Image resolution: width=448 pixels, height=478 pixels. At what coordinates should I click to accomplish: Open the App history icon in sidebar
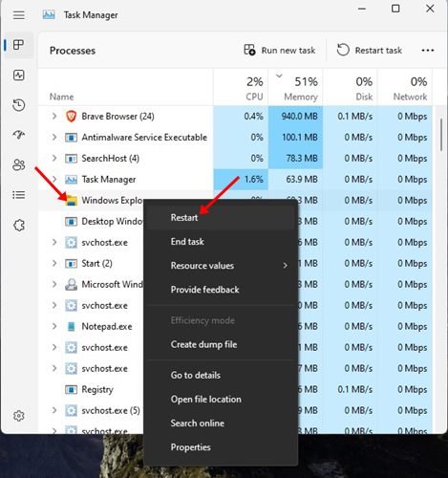19,105
